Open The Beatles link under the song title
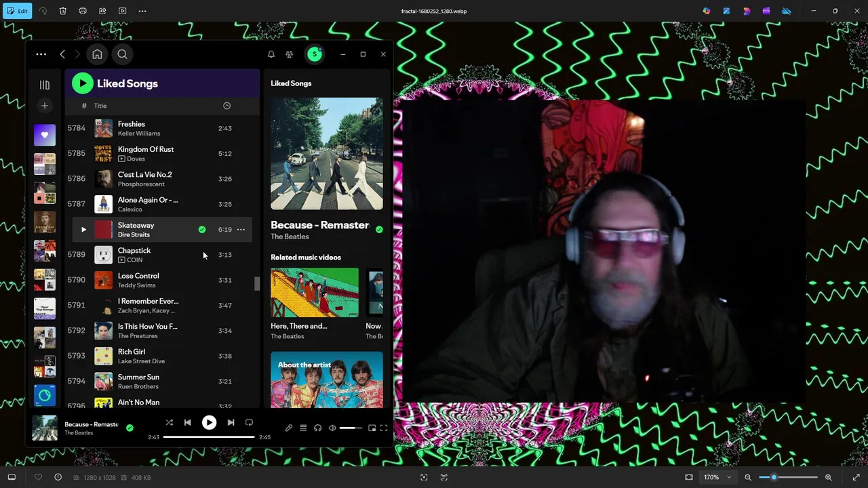The image size is (868, 488). tap(290, 237)
